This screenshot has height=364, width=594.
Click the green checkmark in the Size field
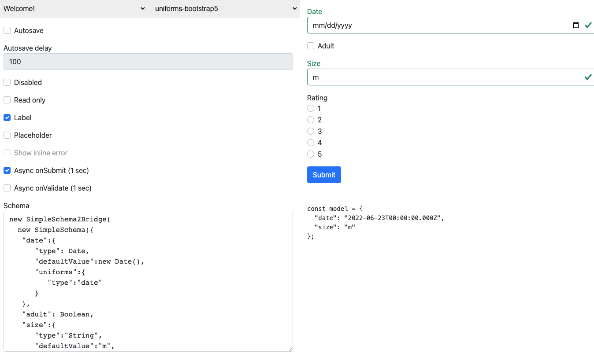588,77
